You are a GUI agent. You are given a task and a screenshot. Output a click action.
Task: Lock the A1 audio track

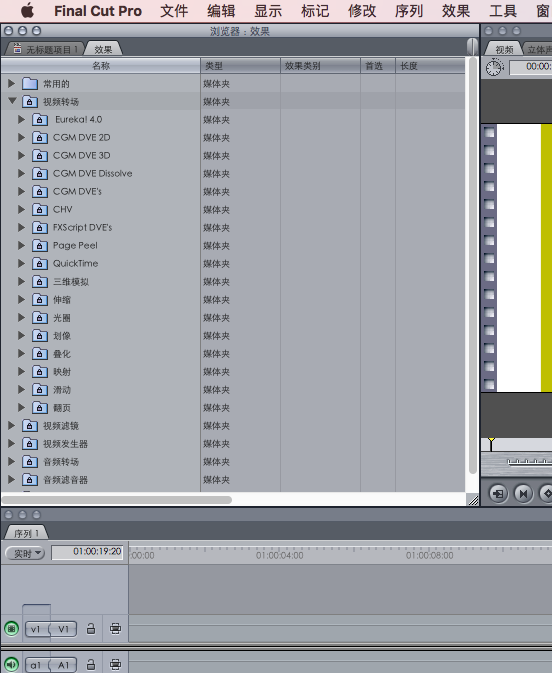91,665
